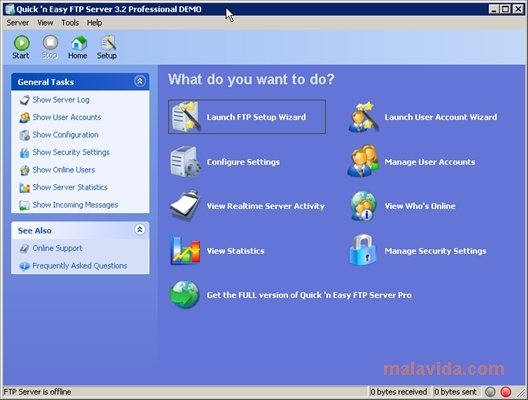Viewport: 528px width, 400px height.
Task: Click Show Configuration link
Action: pyautogui.click(x=65, y=135)
